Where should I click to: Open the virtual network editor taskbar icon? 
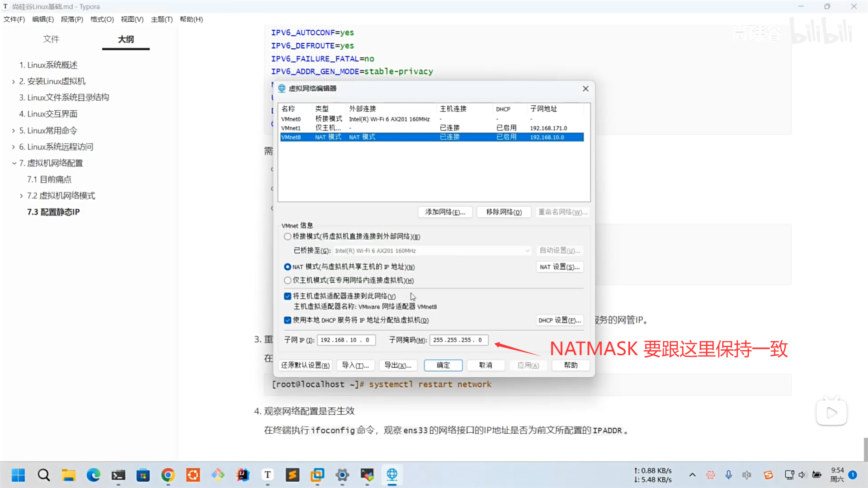392,475
